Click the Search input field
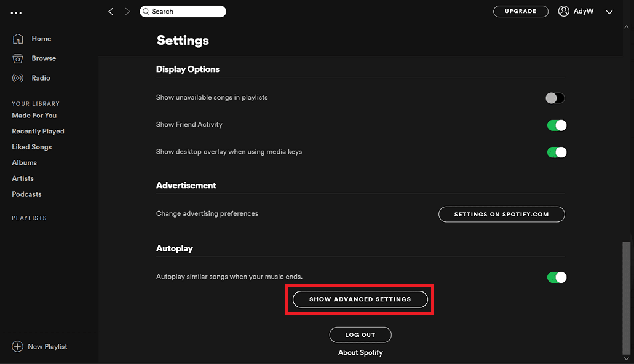The width and height of the screenshot is (634, 364). coord(184,11)
